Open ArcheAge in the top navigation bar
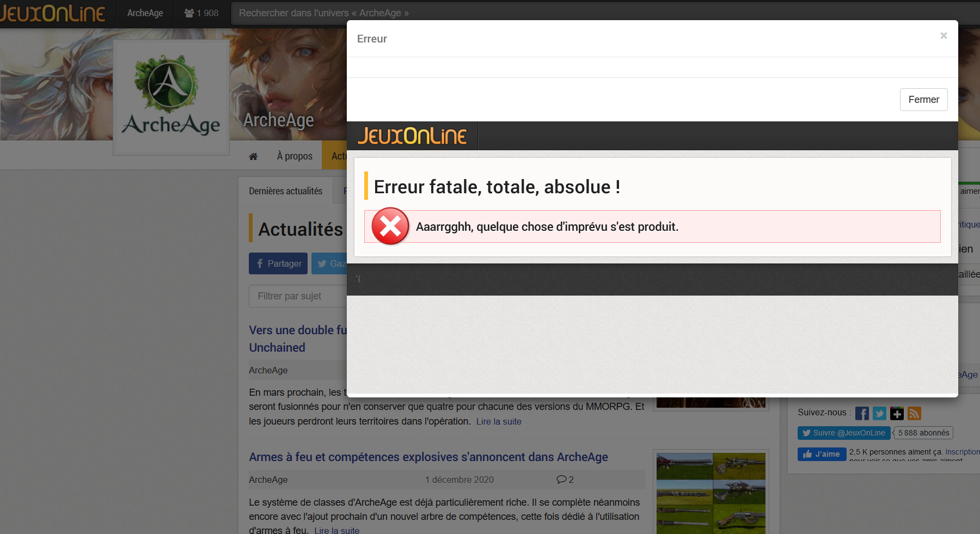980x534 pixels. tap(145, 13)
